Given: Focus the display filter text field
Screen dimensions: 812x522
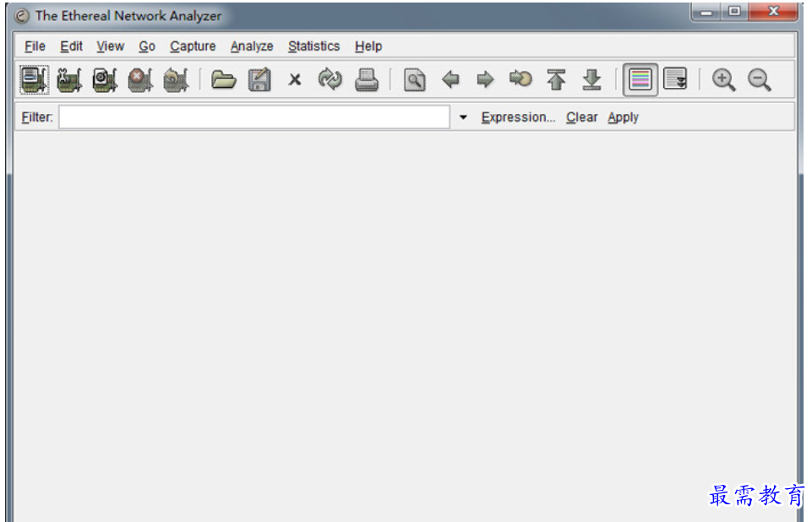Looking at the screenshot, I should point(254,117).
